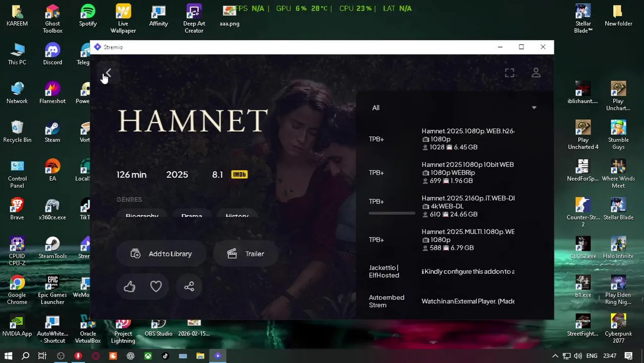Open Deep Art Creator desktop shortcut

point(194,19)
